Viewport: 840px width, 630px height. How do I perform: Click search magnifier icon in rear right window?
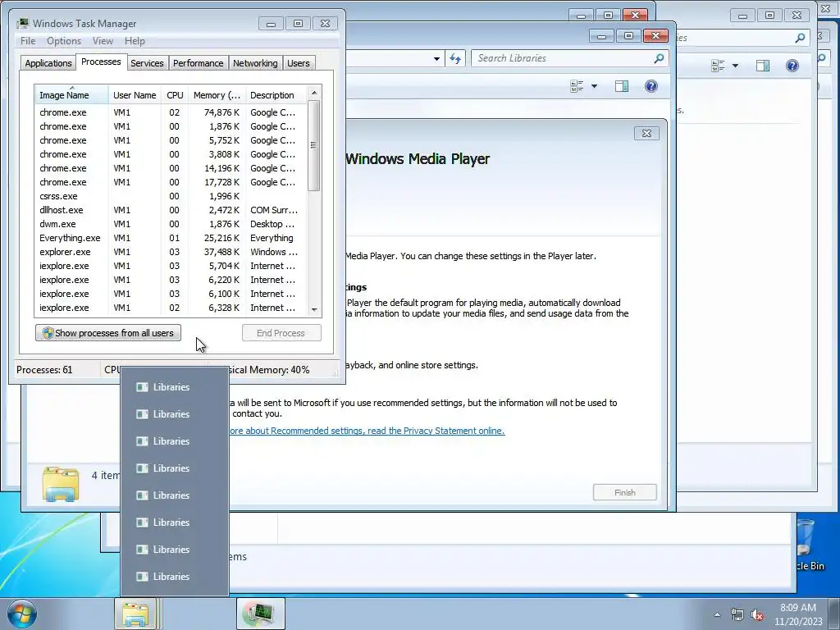[800, 38]
